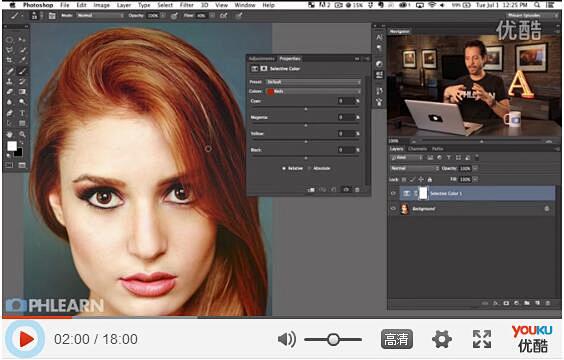The image size is (564, 360).
Task: Open the layer Opacity dropdown arrow
Action: tap(476, 168)
